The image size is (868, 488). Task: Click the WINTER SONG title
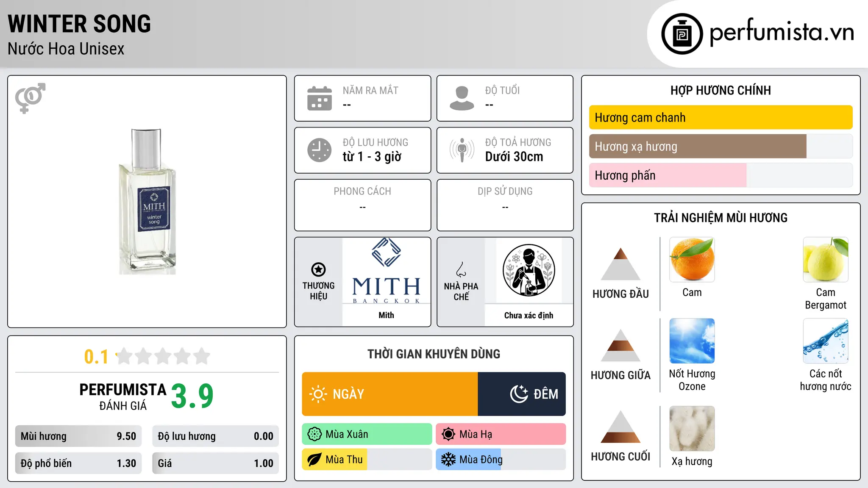pyautogui.click(x=79, y=24)
